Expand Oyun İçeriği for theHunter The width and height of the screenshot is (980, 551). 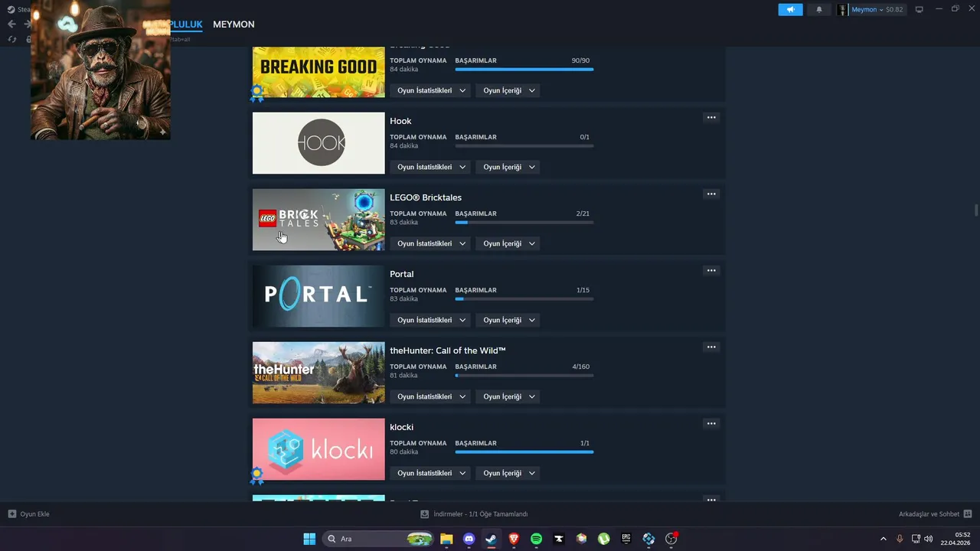(508, 396)
